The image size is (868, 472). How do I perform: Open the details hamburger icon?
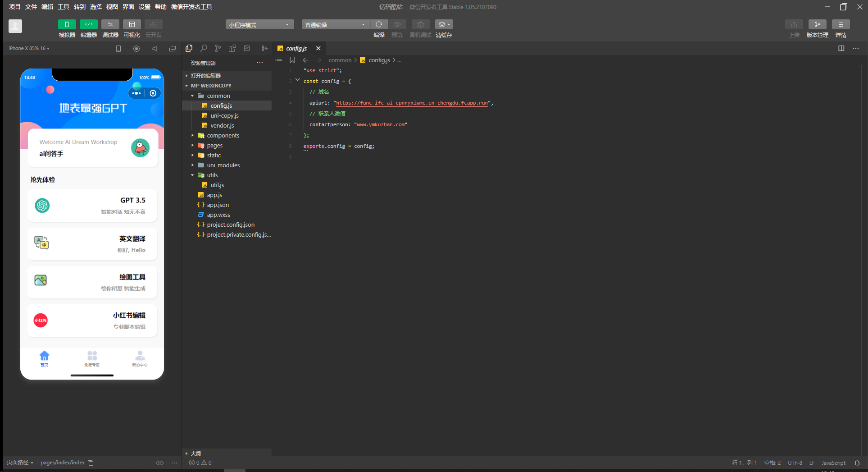click(841, 25)
